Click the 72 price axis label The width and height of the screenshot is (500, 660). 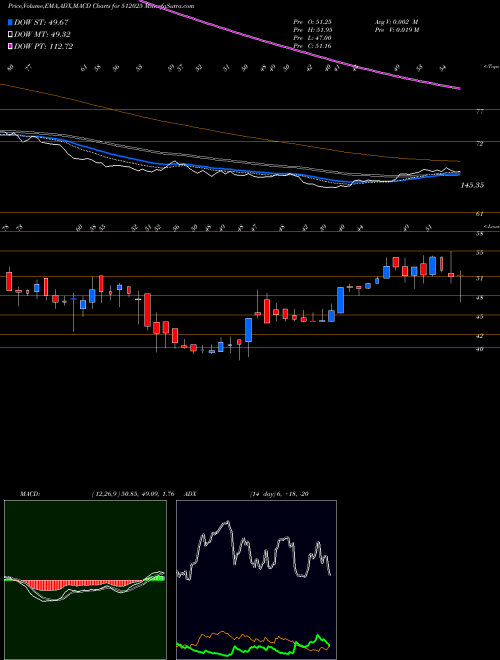480,144
